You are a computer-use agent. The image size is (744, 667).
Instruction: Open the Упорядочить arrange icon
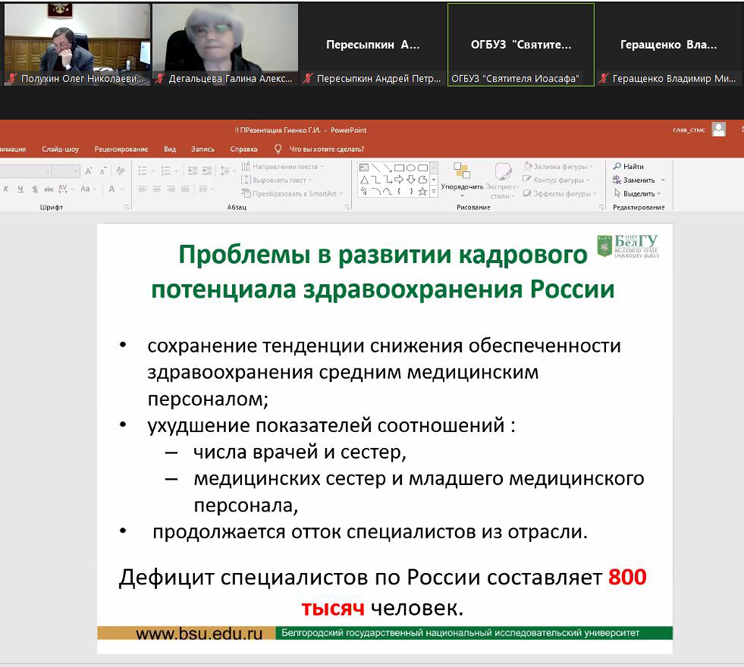pos(461,171)
